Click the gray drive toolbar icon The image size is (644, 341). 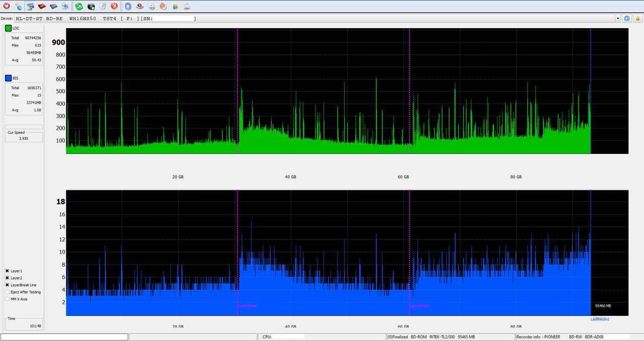[53, 6]
